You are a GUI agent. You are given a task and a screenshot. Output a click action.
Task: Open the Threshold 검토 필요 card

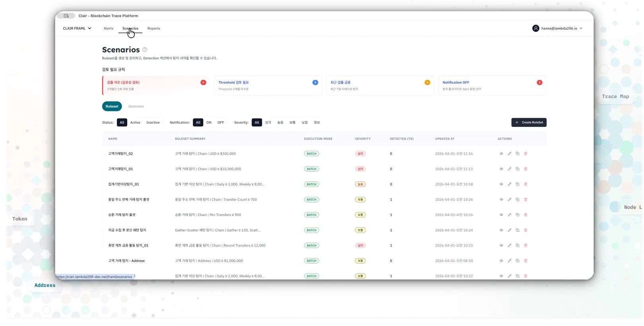(x=268, y=85)
